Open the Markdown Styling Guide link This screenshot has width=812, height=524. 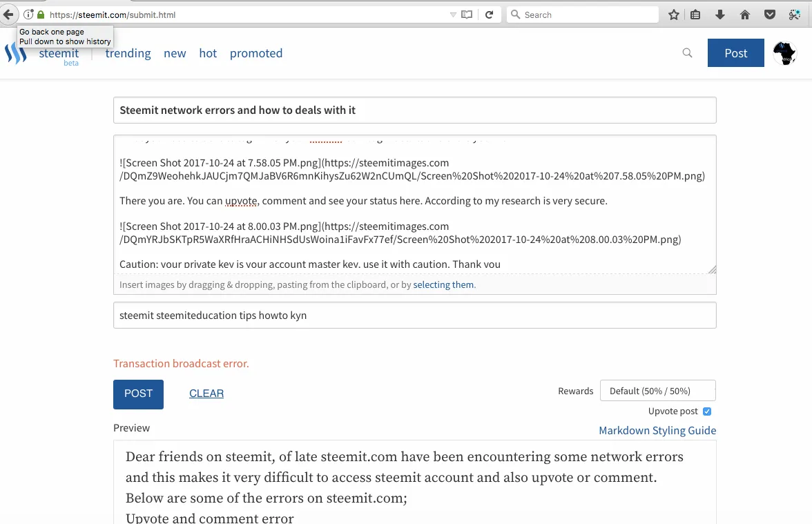(657, 431)
